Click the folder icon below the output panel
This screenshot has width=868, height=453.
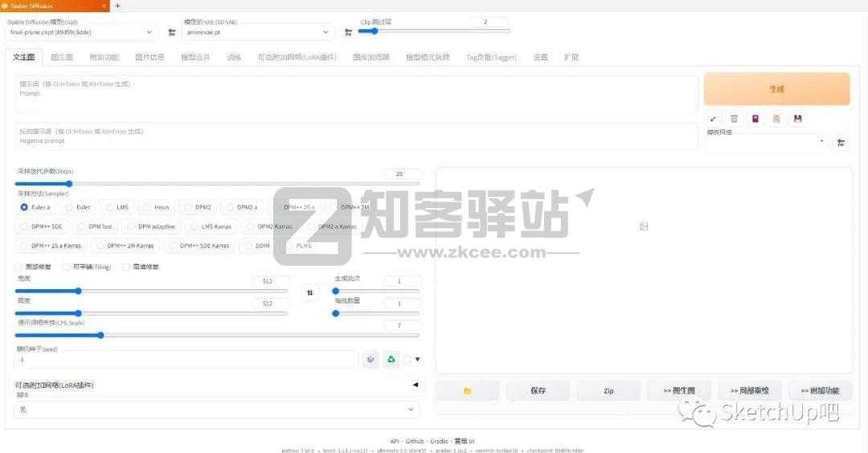467,391
